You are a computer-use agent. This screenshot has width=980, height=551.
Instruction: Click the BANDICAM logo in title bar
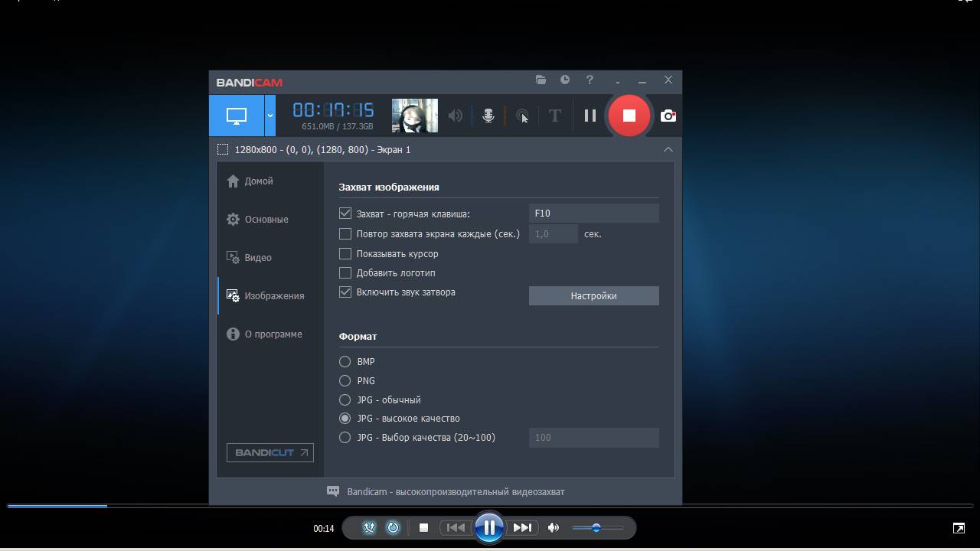pyautogui.click(x=250, y=83)
